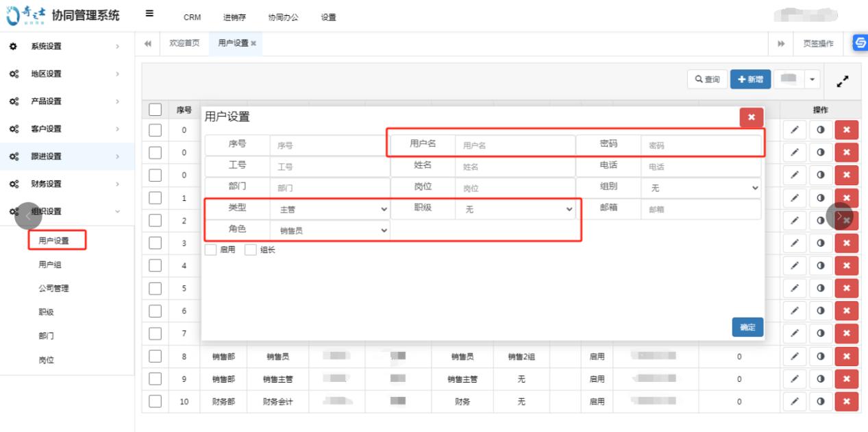Click the fullscreen expand arrows icon
The width and height of the screenshot is (868, 432).
843,81
